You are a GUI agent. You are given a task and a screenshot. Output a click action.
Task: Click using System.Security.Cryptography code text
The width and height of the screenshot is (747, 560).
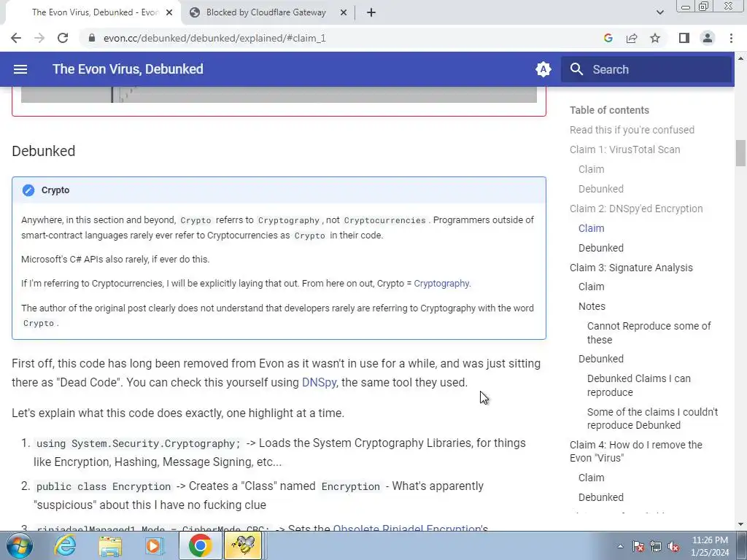(138, 444)
